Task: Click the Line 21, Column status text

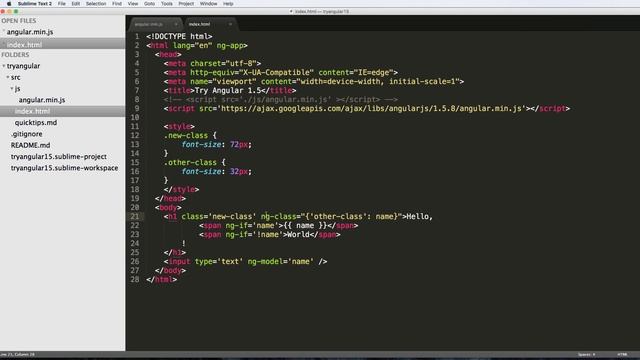Action: [x=18, y=355]
